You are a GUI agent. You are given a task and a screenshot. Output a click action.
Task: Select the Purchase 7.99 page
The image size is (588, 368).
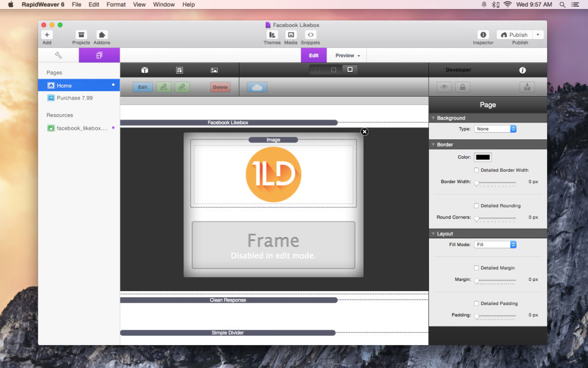point(79,98)
